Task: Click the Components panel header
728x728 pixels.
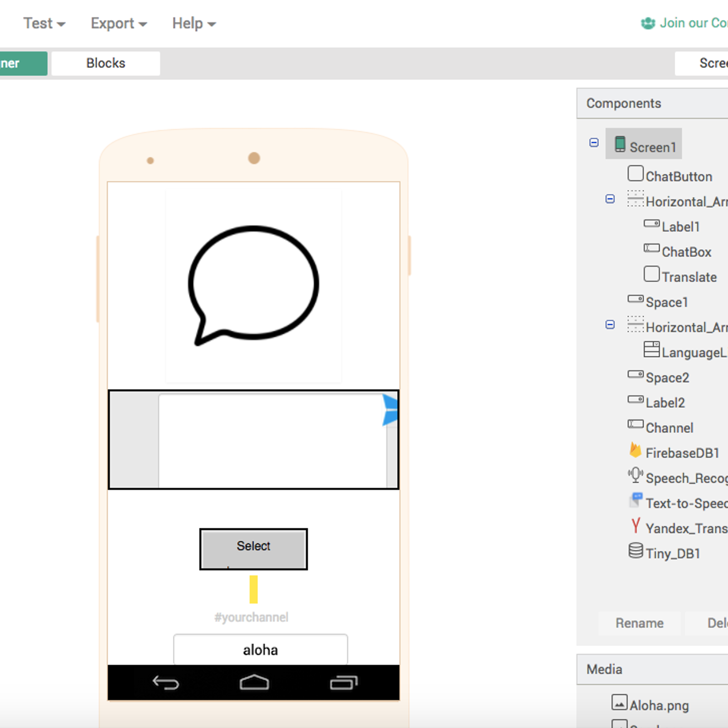Action: 652,103
